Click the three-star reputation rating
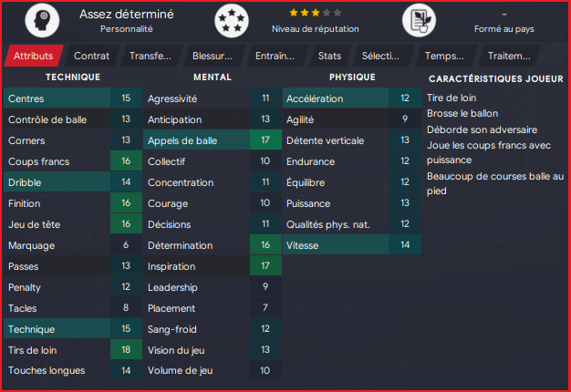The image size is (571, 392). 316,13
